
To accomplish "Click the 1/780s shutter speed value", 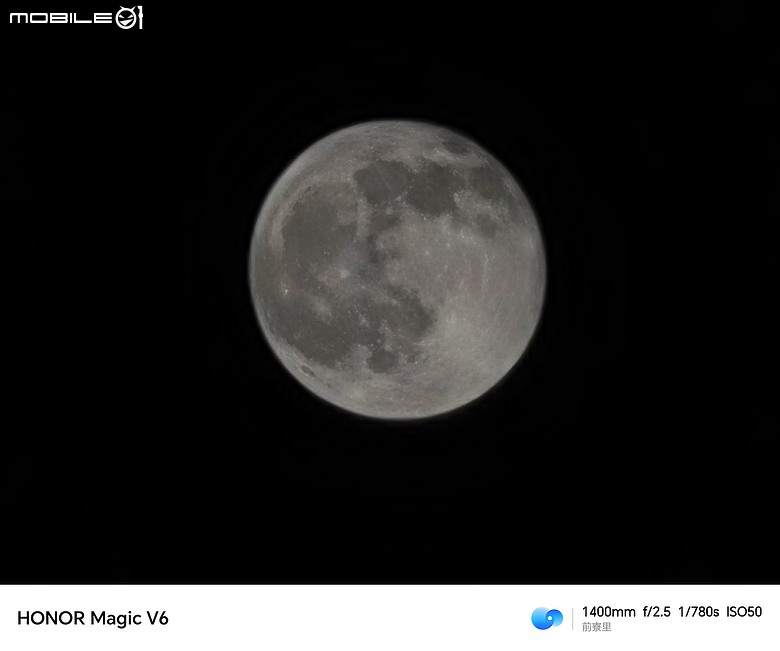I will point(698,612).
